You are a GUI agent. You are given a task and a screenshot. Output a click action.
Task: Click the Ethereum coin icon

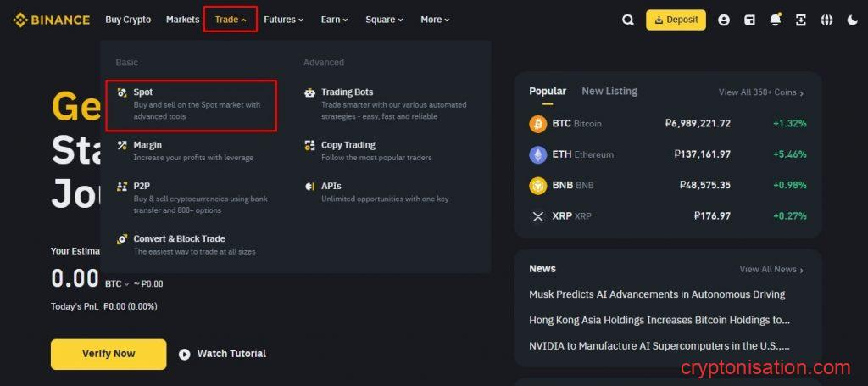[x=538, y=154]
